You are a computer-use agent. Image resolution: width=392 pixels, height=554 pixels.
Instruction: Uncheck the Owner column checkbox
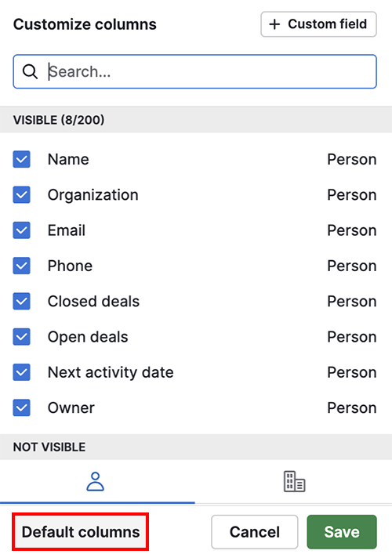coord(22,407)
